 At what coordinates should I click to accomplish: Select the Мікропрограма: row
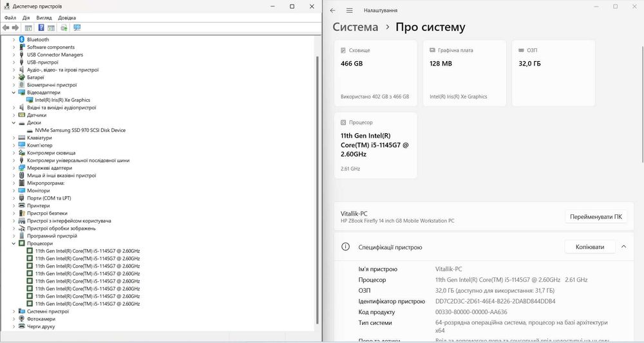46,183
